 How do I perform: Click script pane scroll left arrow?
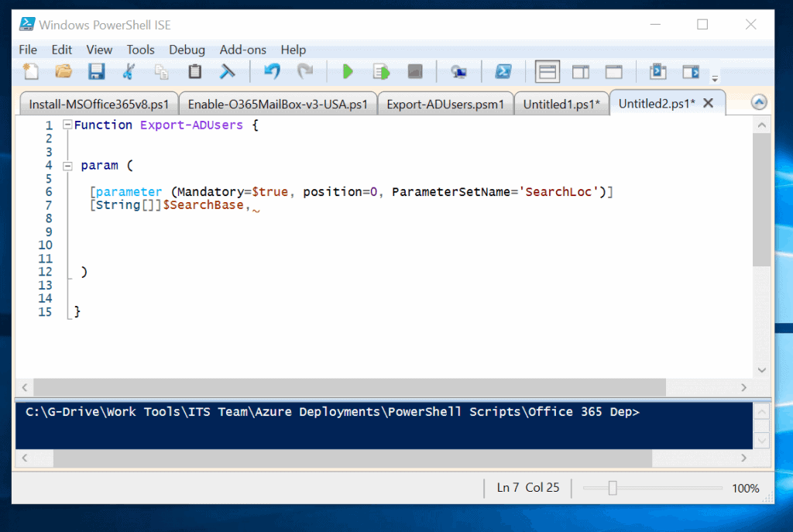coord(24,387)
